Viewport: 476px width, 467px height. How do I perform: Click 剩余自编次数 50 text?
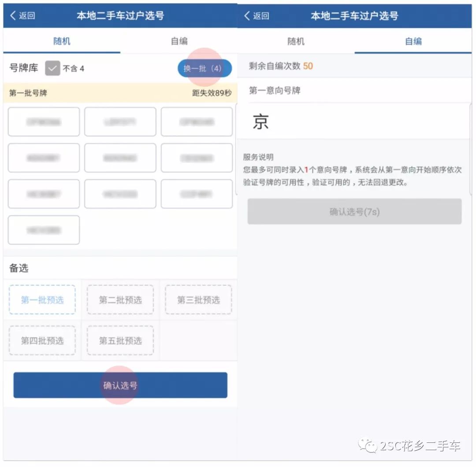[281, 66]
